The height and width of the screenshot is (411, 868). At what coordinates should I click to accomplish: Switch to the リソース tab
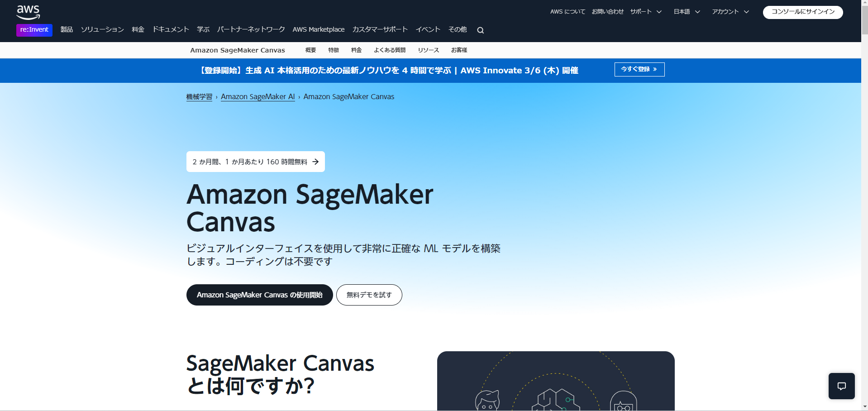point(429,50)
